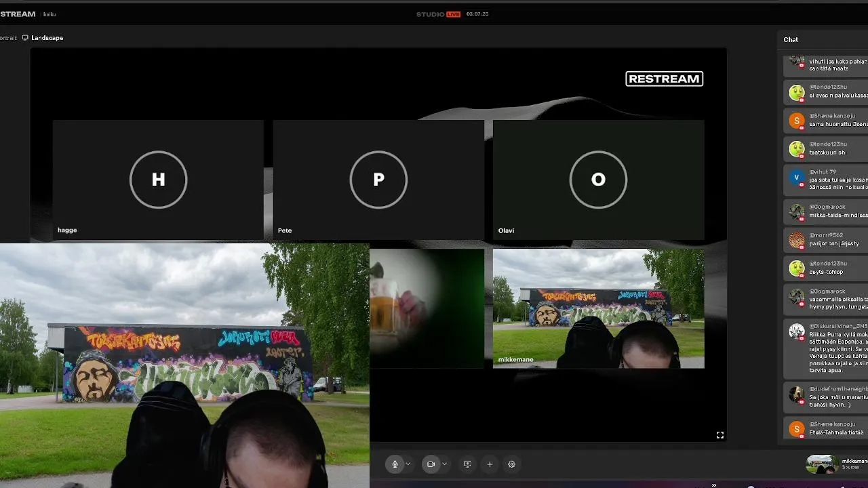Click @tondo123hu's avatar beside 'ei avecin'
The image size is (868, 488).
pyautogui.click(x=797, y=92)
